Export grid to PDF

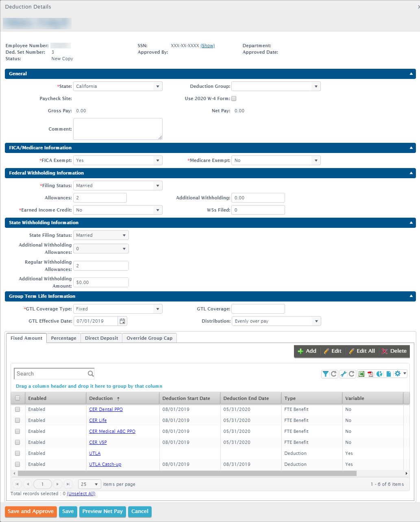[370, 374]
